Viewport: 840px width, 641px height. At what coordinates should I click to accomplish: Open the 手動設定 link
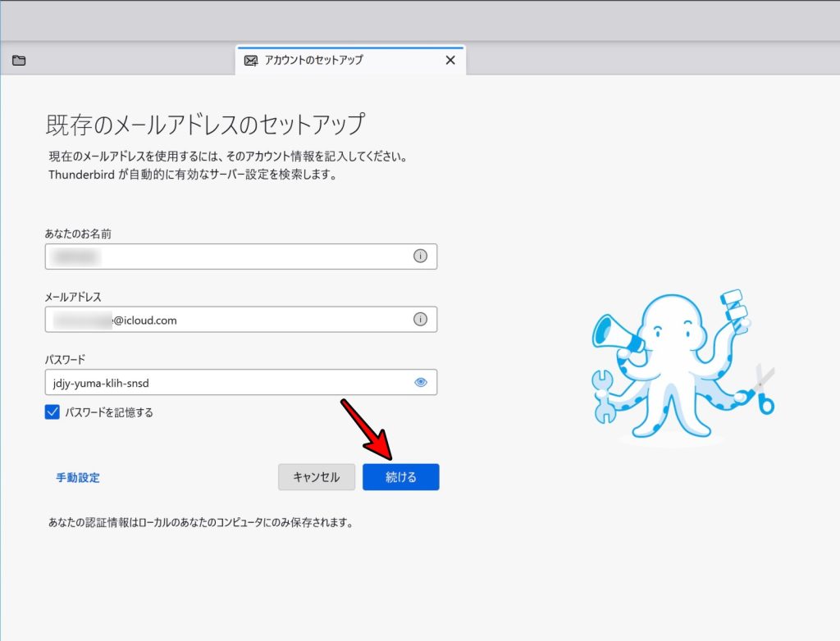[78, 477]
